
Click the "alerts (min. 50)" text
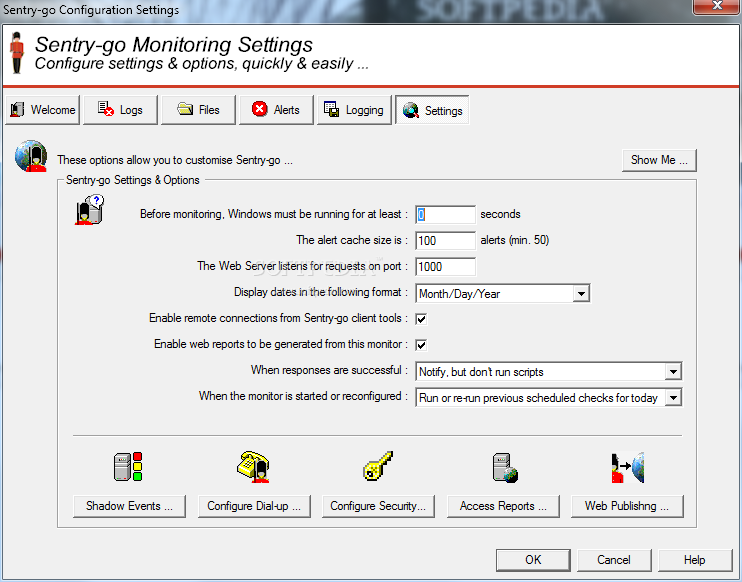pyautogui.click(x=515, y=240)
